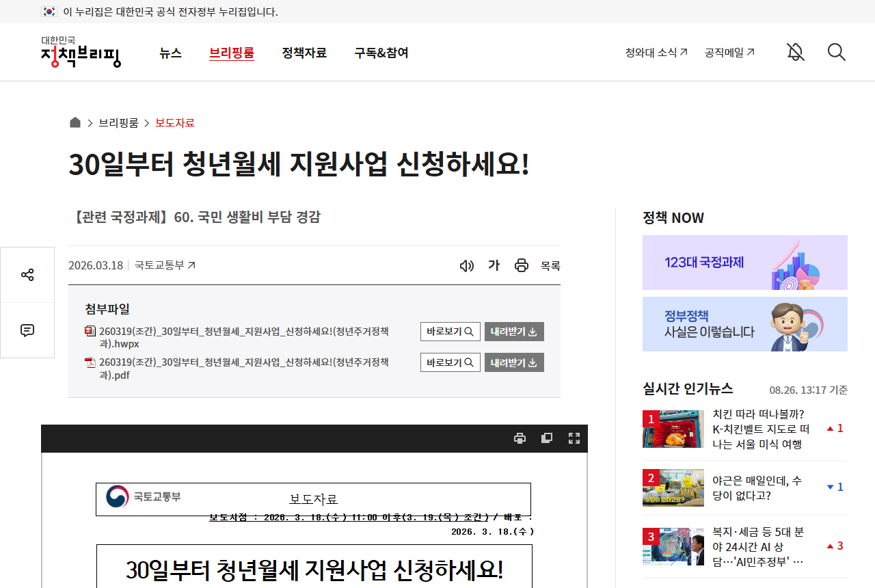The height and width of the screenshot is (588, 875).
Task: Open the 24시간 AI 상담 news article
Action: [x=758, y=546]
